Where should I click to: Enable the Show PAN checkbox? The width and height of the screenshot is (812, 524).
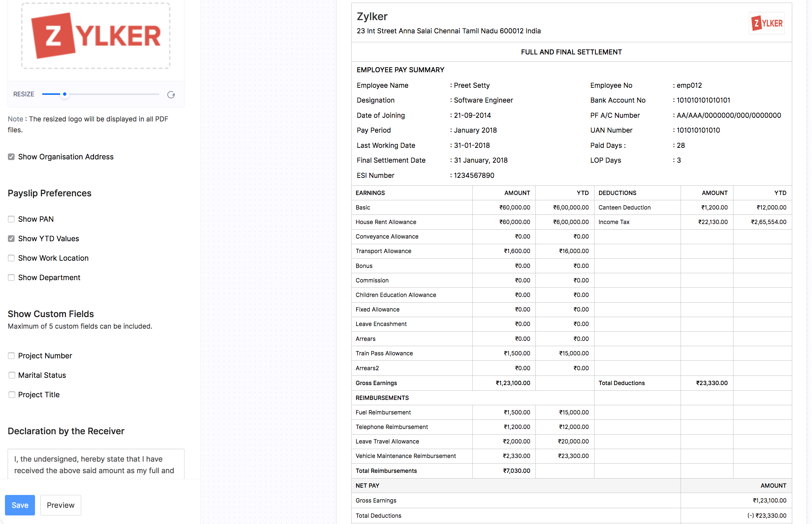(11, 219)
